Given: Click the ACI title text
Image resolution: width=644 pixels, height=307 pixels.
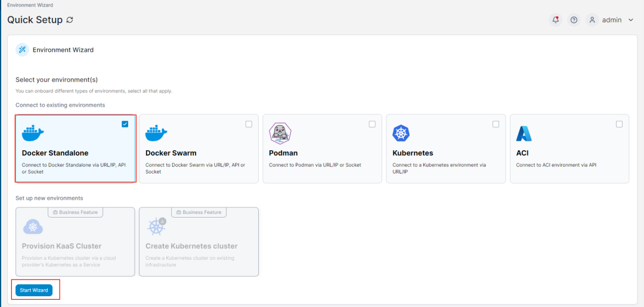Looking at the screenshot, I should point(522,153).
